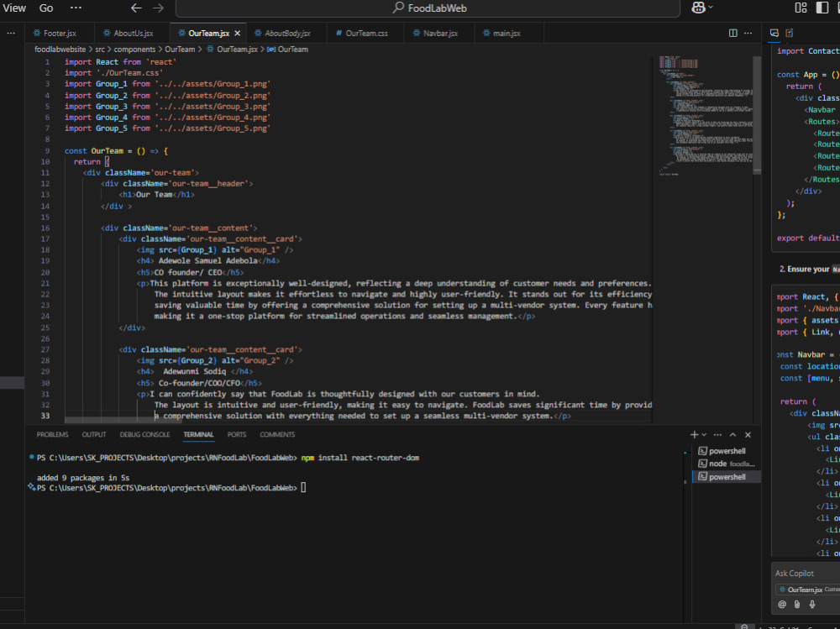Click the OurTeam symbol breadcrumb
This screenshot has height=629, width=840.
[x=287, y=50]
